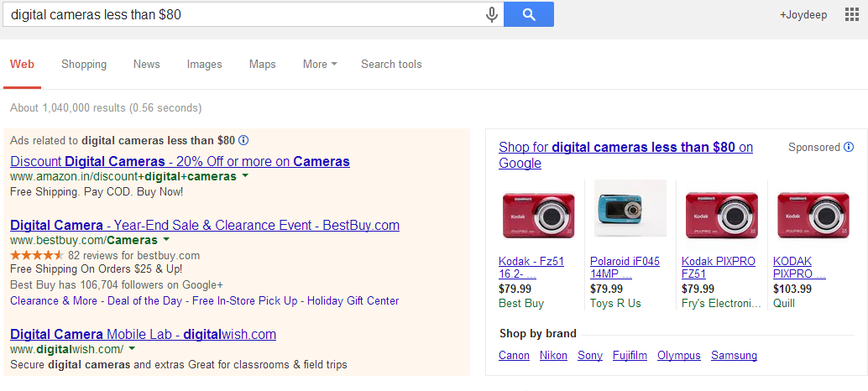Open the Discount Digital Cameras ad link

(x=180, y=161)
